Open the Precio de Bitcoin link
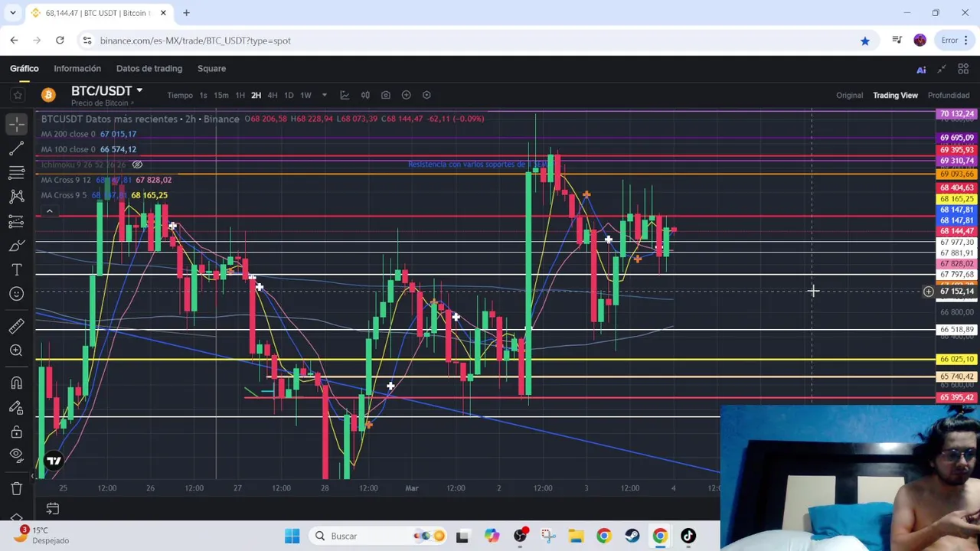Viewport: 980px width, 551px height. [x=102, y=103]
